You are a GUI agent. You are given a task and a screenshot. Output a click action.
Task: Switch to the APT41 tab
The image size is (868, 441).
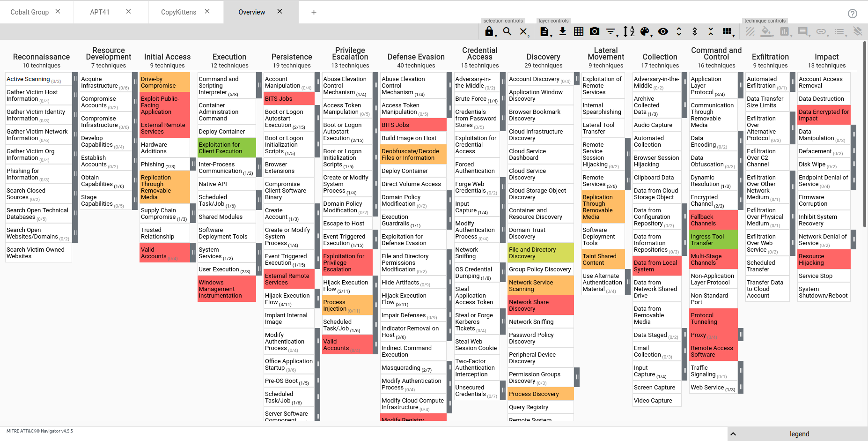coord(100,12)
